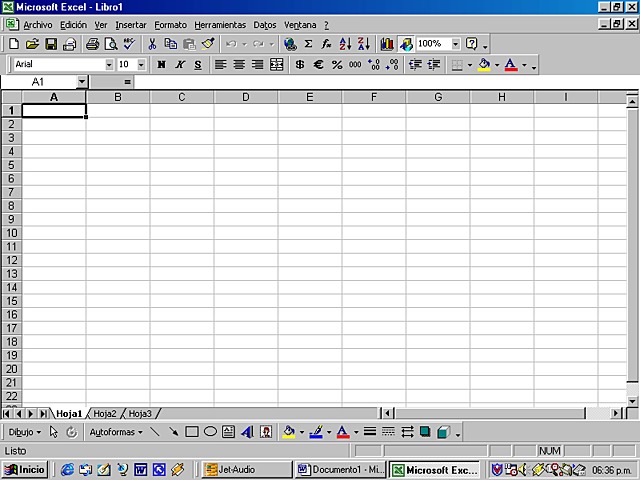The height and width of the screenshot is (480, 640).
Task: Expand the Font Color dropdown arrow in Formatting toolbar
Action: click(524, 64)
